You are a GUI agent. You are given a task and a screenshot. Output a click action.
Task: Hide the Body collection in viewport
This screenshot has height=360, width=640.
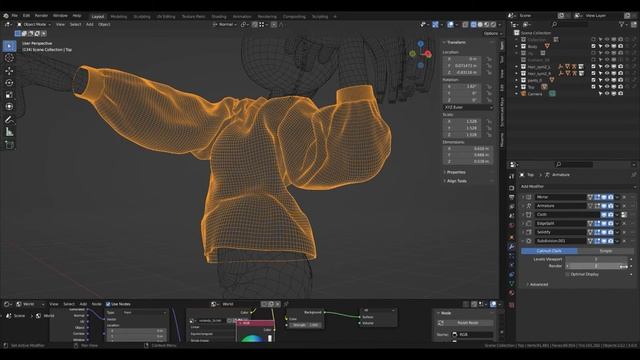click(607, 47)
